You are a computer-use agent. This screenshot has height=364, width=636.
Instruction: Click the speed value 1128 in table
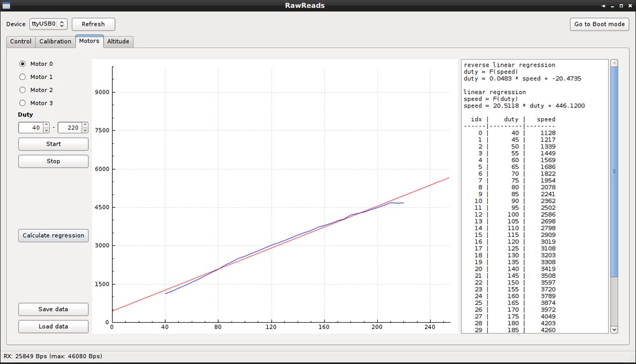[x=548, y=133]
